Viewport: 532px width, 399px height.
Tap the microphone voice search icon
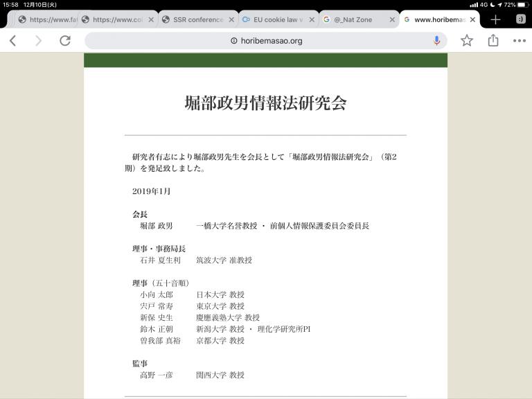(436, 41)
